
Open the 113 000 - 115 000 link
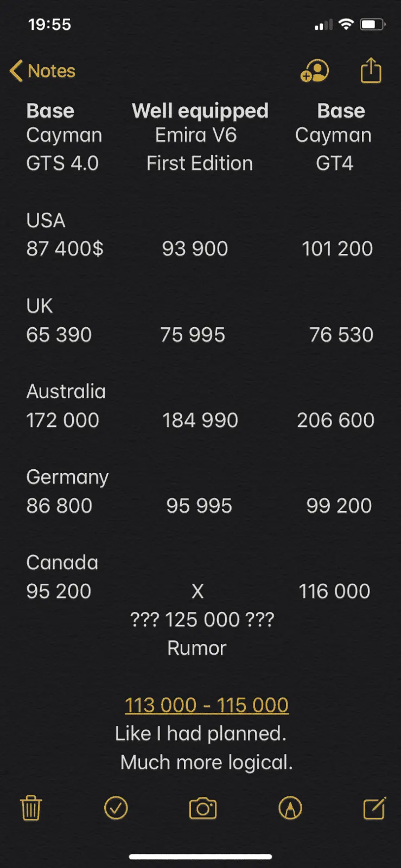[206, 705]
